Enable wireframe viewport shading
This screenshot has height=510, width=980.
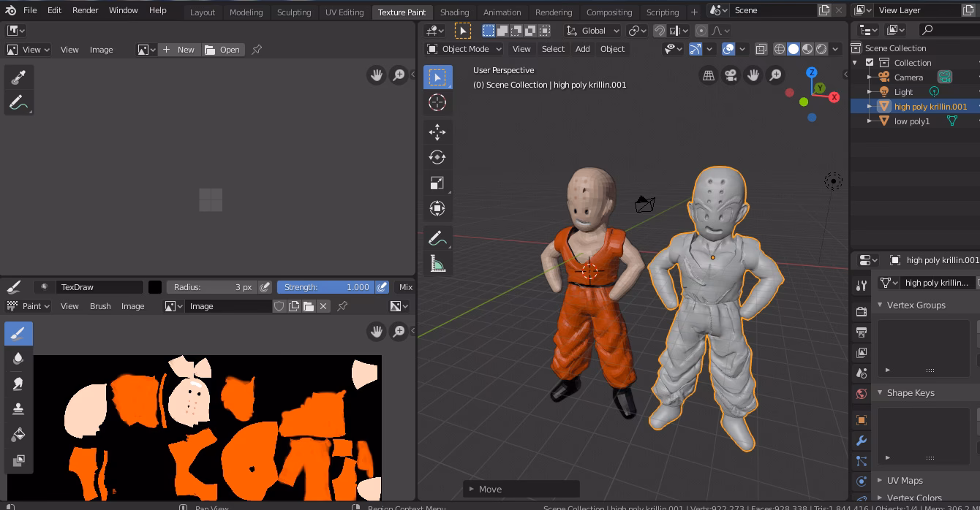(x=780, y=49)
